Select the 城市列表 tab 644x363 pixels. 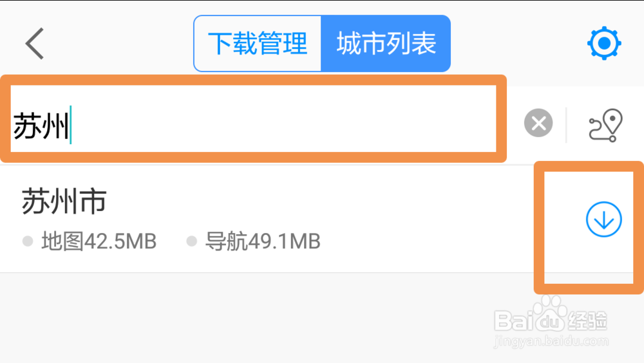pos(386,44)
